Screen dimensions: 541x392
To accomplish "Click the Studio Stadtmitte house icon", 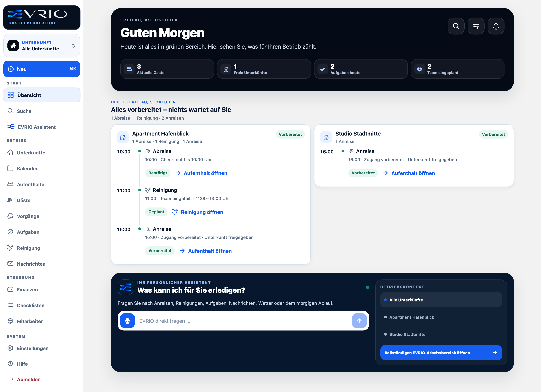I will pyautogui.click(x=326, y=137).
